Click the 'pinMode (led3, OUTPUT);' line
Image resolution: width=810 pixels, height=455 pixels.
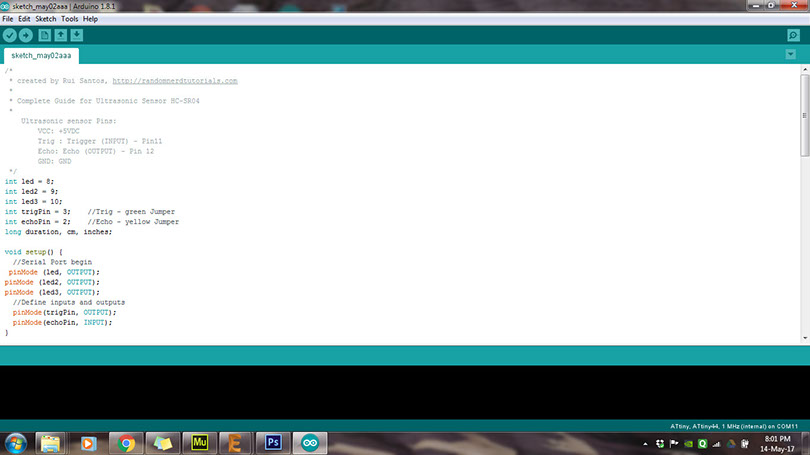(x=52, y=292)
